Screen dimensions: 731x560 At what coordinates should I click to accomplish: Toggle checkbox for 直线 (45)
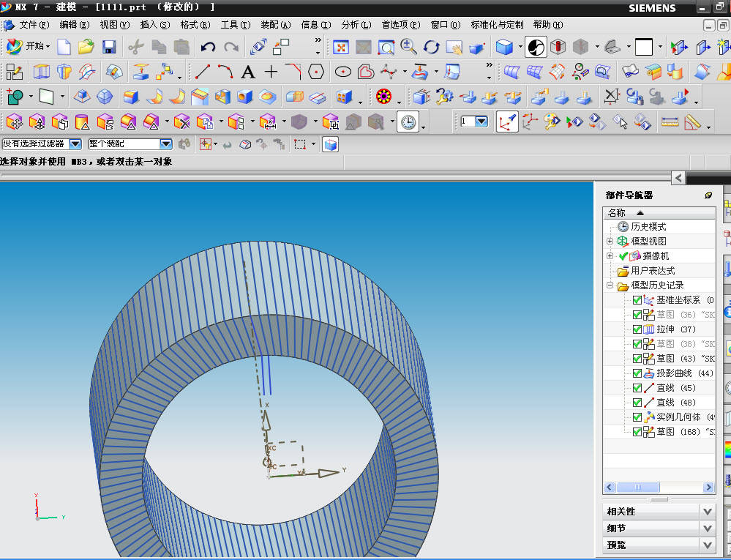[x=637, y=388]
